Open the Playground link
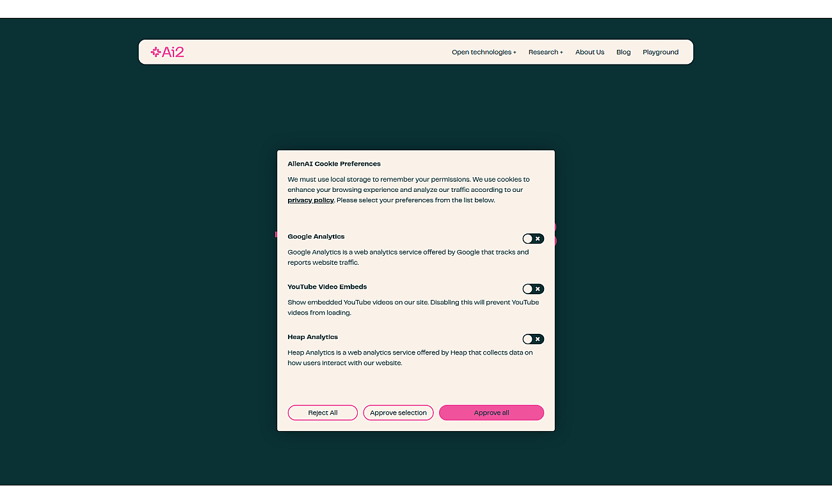 click(x=660, y=52)
